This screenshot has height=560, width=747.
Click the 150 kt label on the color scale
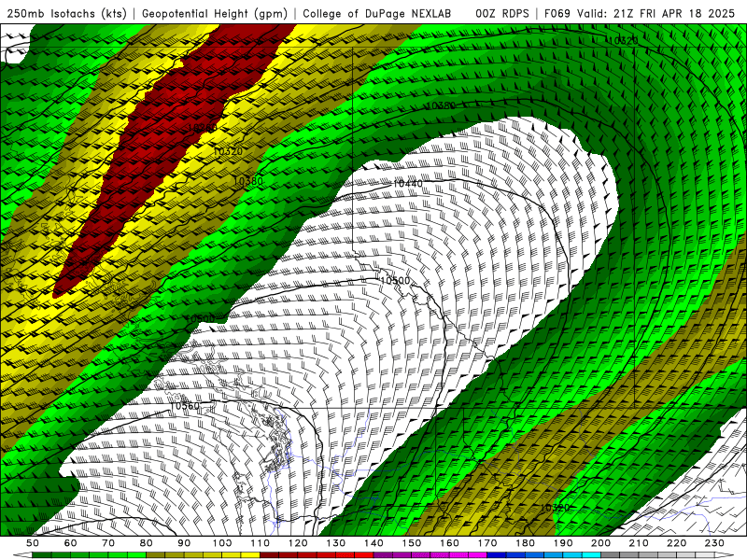coord(412,543)
